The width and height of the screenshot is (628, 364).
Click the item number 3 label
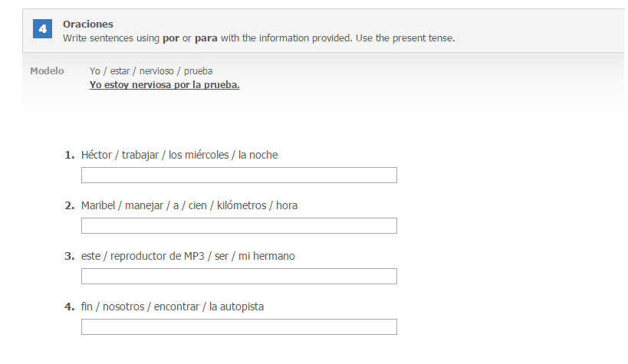coord(70,256)
